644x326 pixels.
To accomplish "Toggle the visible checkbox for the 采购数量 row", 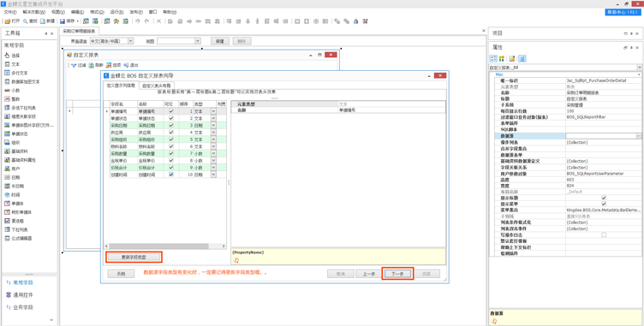I will pos(171,153).
